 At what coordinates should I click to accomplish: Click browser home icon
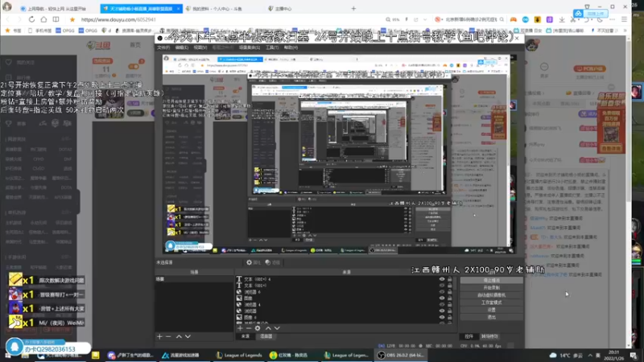click(43, 19)
